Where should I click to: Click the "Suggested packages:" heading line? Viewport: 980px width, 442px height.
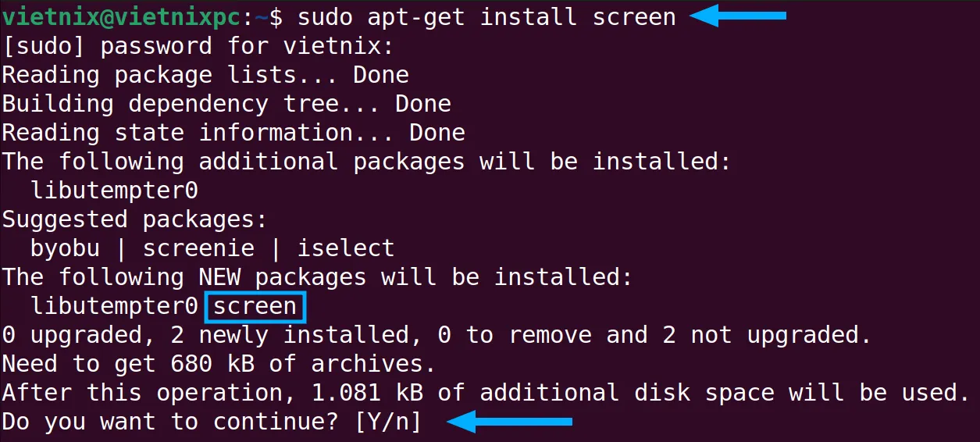coord(134,219)
